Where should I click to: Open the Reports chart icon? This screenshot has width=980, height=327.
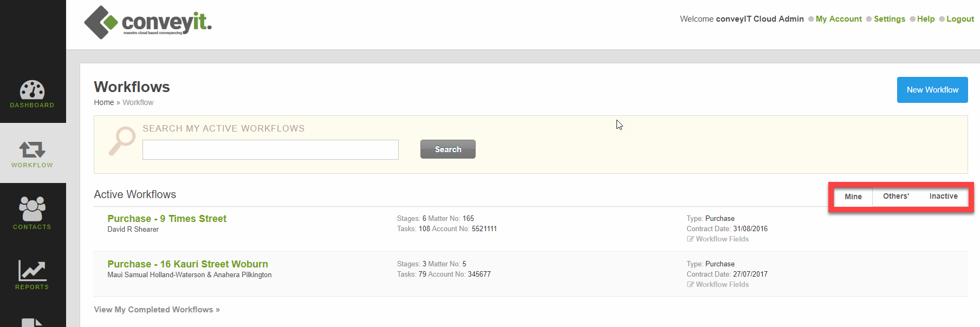click(32, 270)
